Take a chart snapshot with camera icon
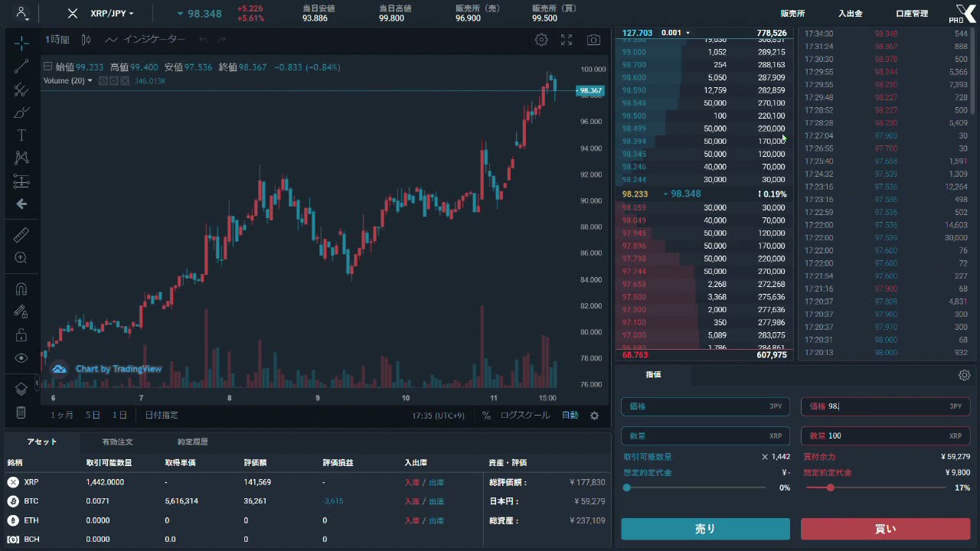Image resolution: width=980 pixels, height=551 pixels. coord(593,40)
